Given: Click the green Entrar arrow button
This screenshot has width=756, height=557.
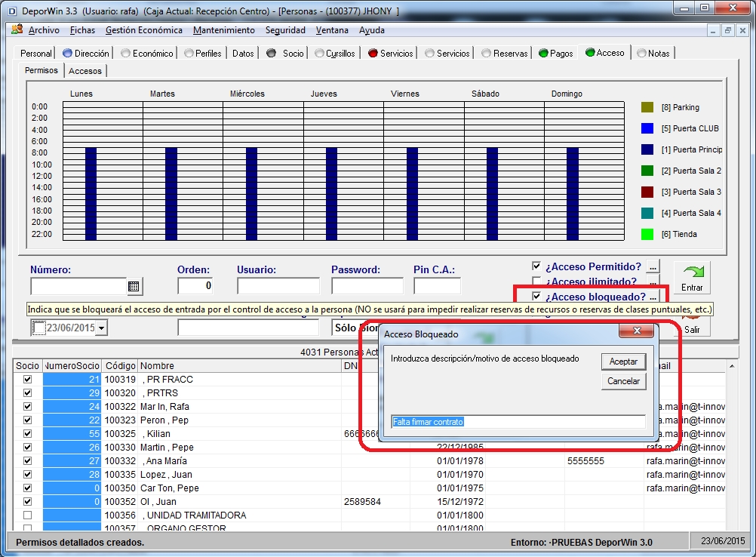Looking at the screenshot, I should pos(692,278).
